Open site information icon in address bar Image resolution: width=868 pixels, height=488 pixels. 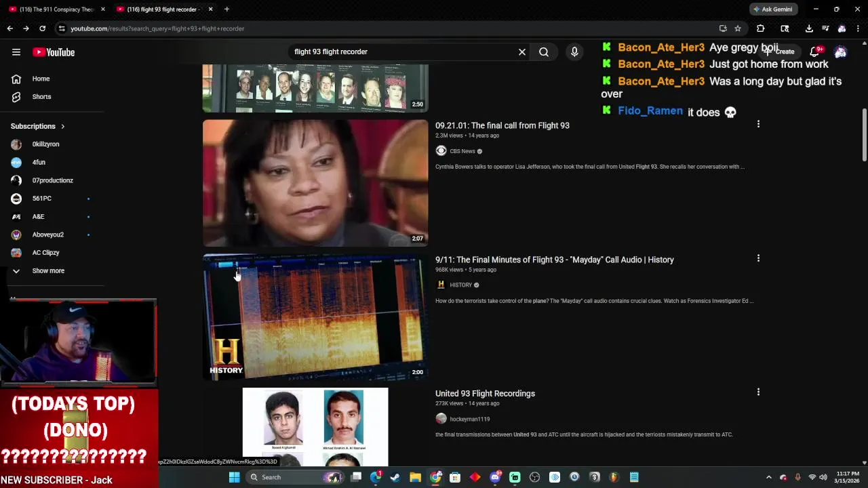pyautogui.click(x=62, y=28)
